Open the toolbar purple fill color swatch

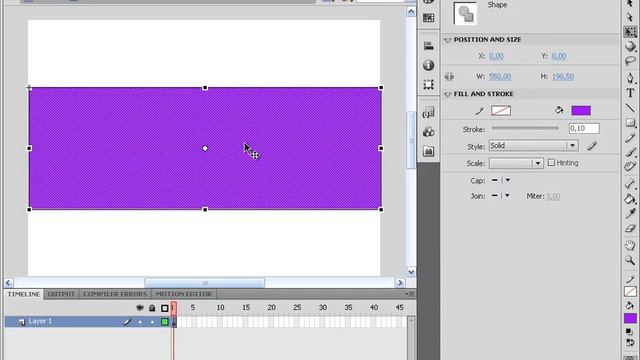pos(630,318)
